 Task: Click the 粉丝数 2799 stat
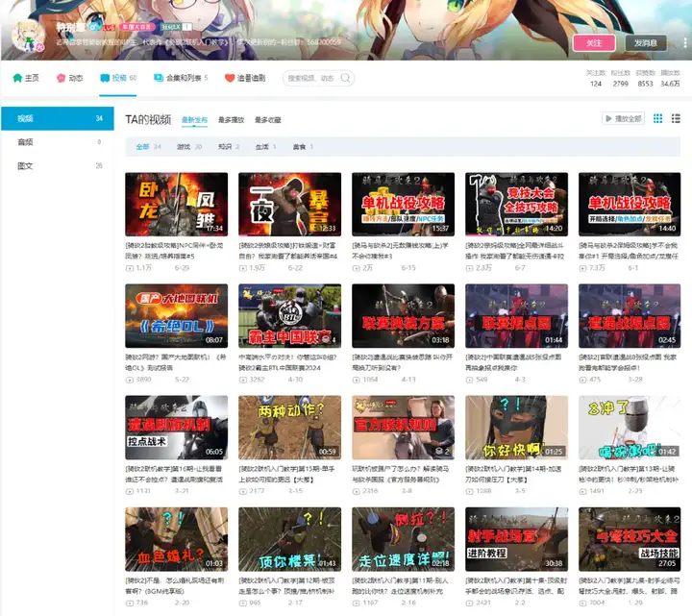(x=621, y=79)
